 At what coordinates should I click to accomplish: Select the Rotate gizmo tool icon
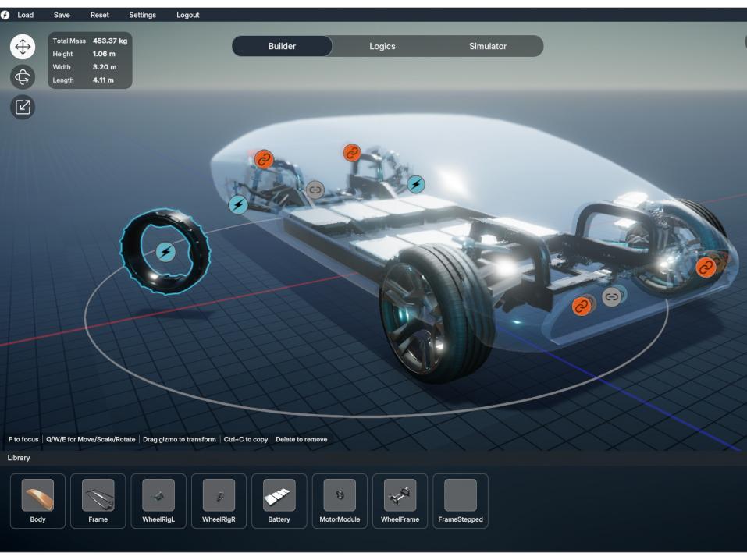[x=23, y=77]
